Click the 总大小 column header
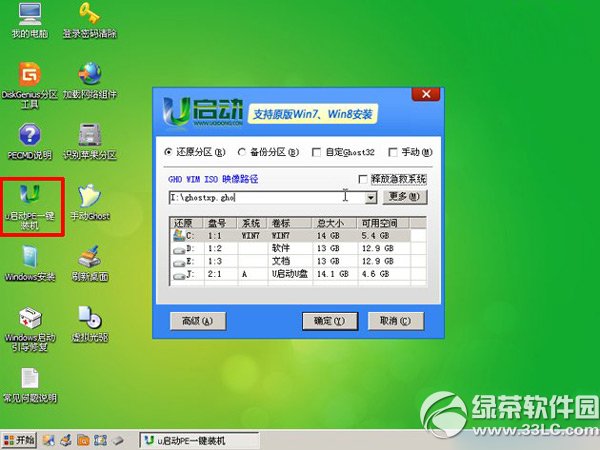Screen dimensions: 600x450 pyautogui.click(x=334, y=223)
